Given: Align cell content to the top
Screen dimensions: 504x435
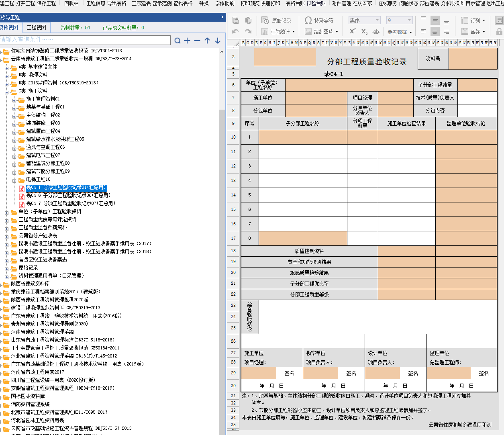Looking at the screenshot, I should pyautogui.click(x=423, y=19).
